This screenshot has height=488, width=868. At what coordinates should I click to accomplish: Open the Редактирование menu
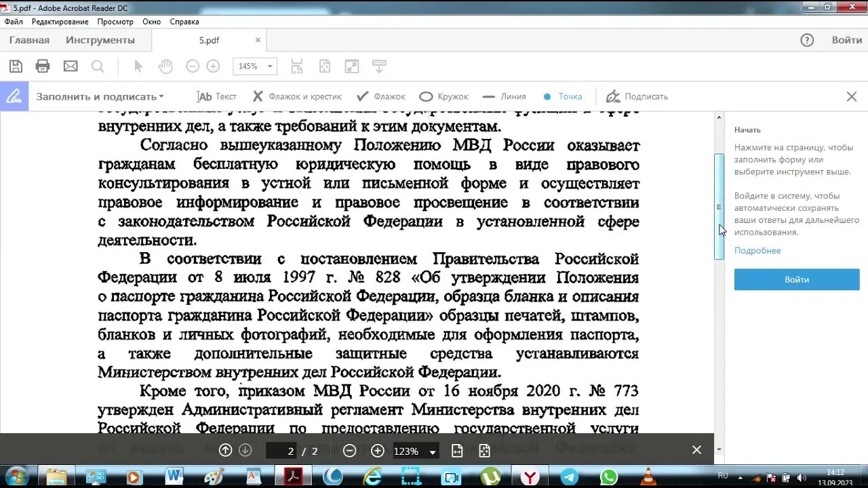click(60, 22)
